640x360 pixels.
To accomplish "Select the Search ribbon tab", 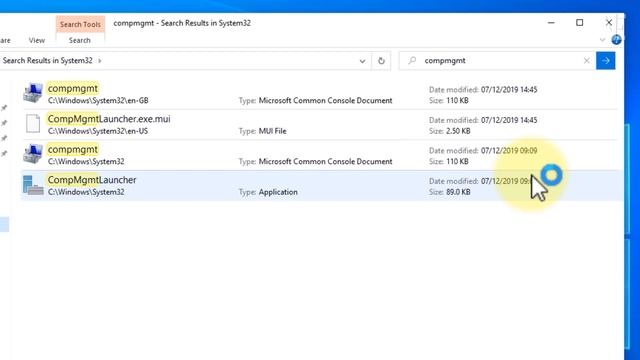I will [80, 40].
